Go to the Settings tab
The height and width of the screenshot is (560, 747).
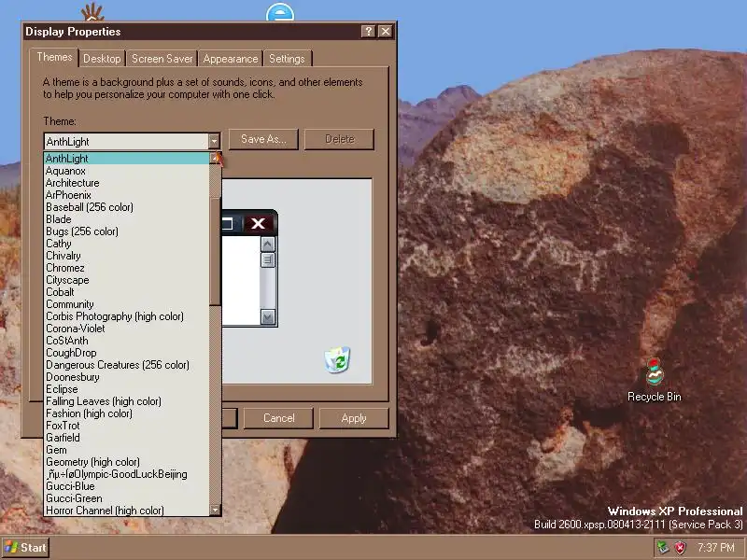click(x=287, y=59)
